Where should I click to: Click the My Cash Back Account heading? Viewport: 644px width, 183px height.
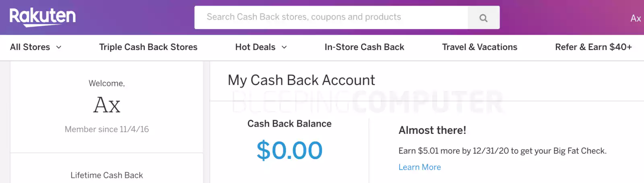[301, 80]
